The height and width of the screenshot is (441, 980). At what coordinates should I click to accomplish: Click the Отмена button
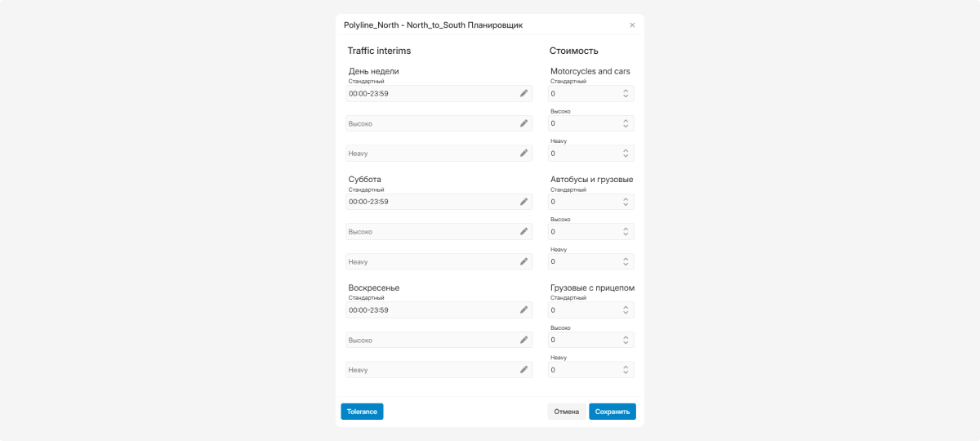pyautogui.click(x=566, y=412)
